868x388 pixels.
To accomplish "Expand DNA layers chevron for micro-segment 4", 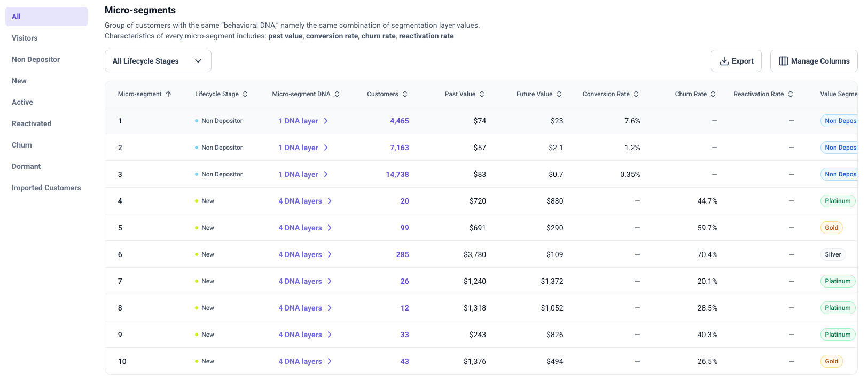I will coord(330,201).
